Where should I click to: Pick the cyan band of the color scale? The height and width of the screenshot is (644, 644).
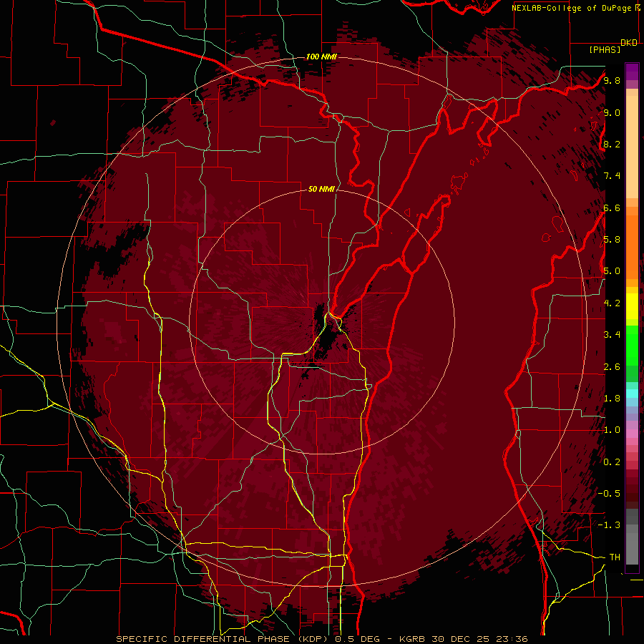632,394
